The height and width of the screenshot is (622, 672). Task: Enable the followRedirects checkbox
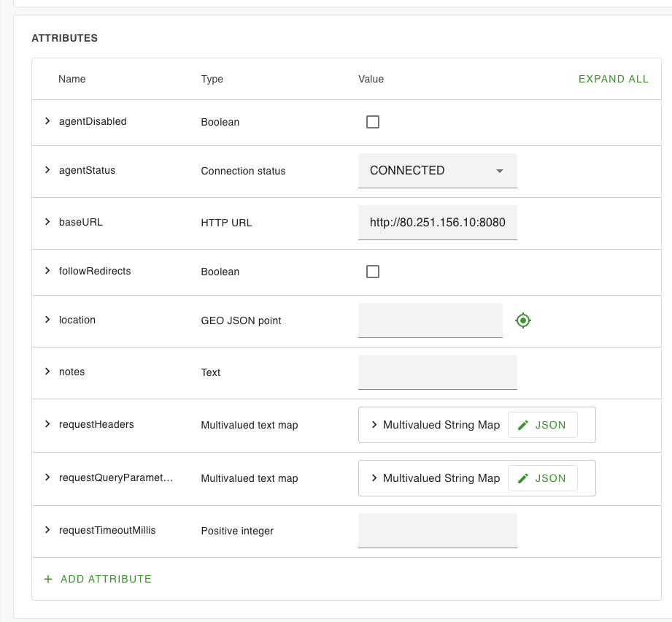373,272
